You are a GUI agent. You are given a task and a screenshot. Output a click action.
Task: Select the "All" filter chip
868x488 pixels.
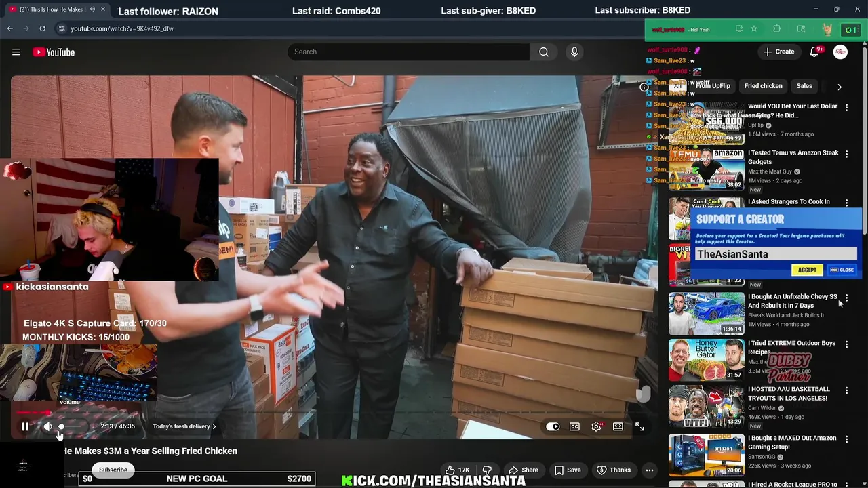tap(677, 86)
